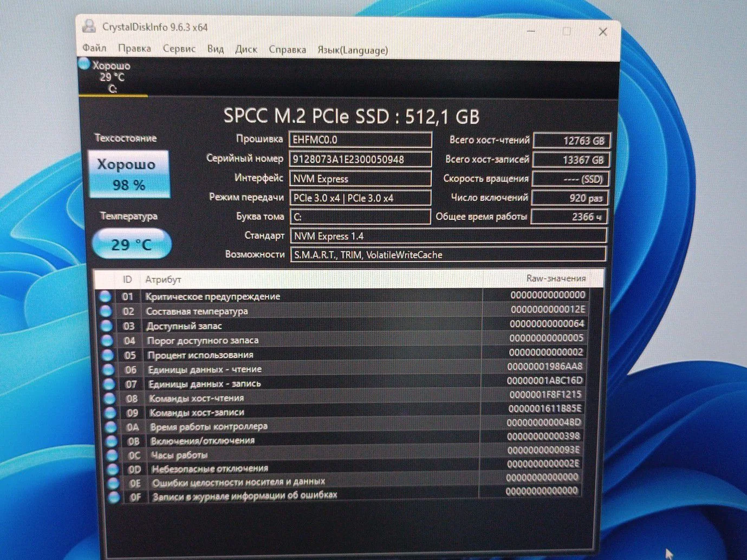This screenshot has width=747, height=560.
Task: Click the total host reads value 12763 GB
Action: click(572, 141)
